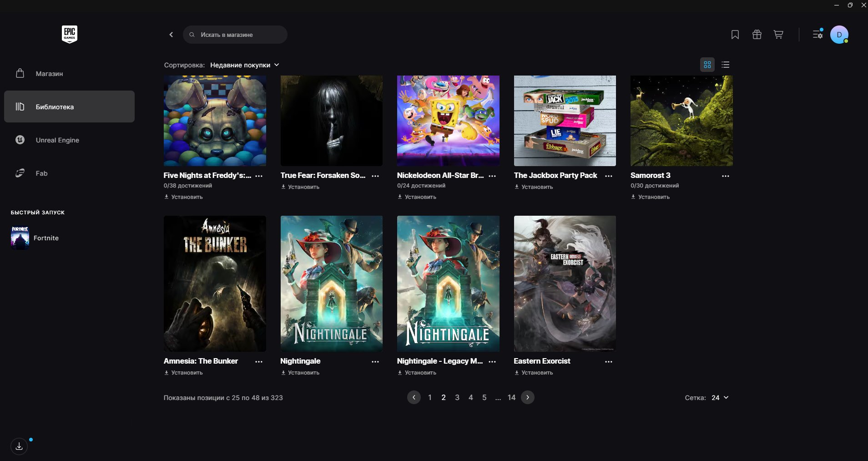Open options menu for Five Nights at Freddy's

(x=259, y=176)
